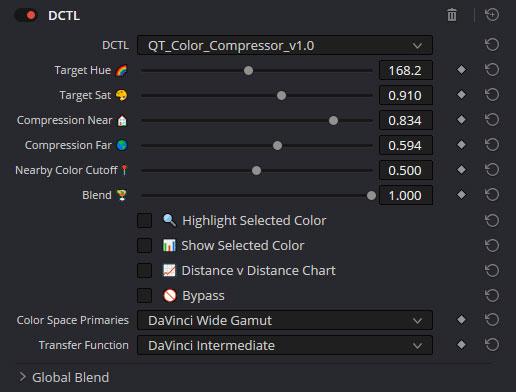Check the Bypass checkbox
This screenshot has width=516, height=392.
(x=145, y=295)
